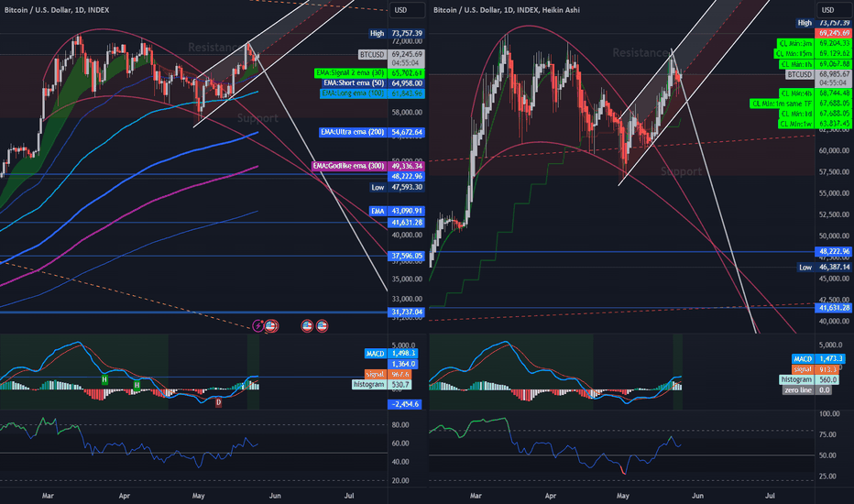Open the US flag event beside lightning marker

(271, 326)
